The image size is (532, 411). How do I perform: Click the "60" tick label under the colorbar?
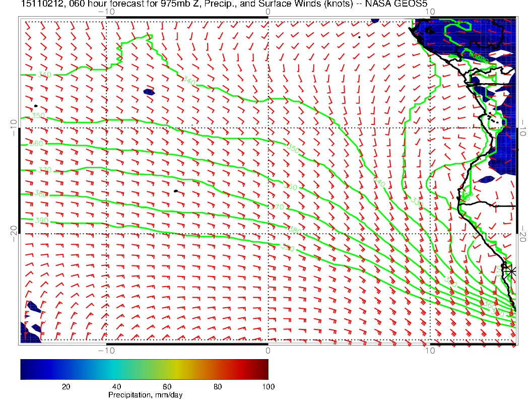167,387
